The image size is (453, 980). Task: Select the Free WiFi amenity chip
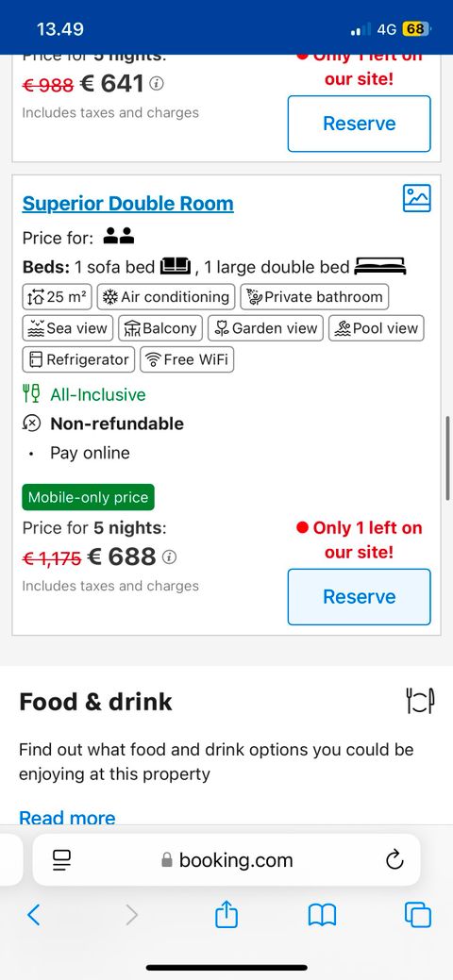[x=187, y=360]
